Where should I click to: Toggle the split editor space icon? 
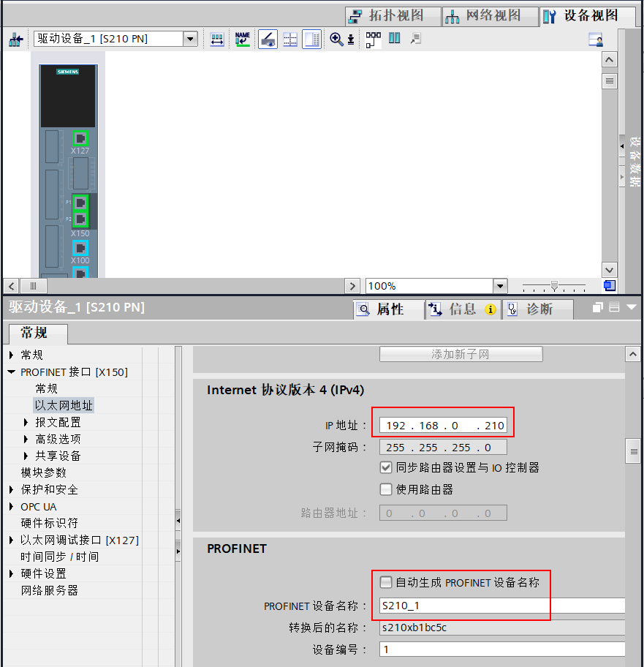pyautogui.click(x=393, y=39)
